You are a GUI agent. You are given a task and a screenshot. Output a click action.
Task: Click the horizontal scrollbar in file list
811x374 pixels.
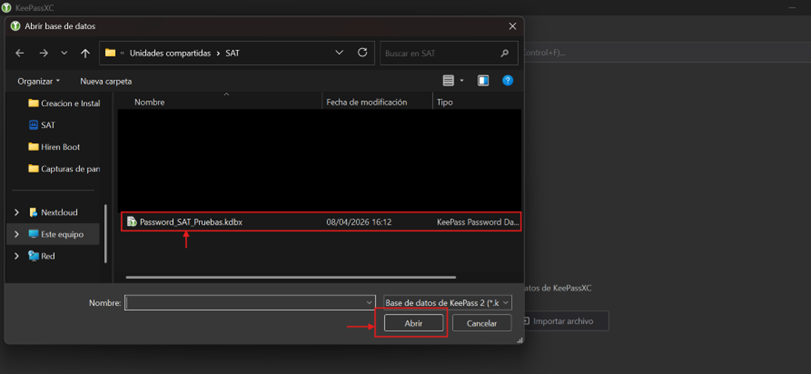click(x=291, y=277)
